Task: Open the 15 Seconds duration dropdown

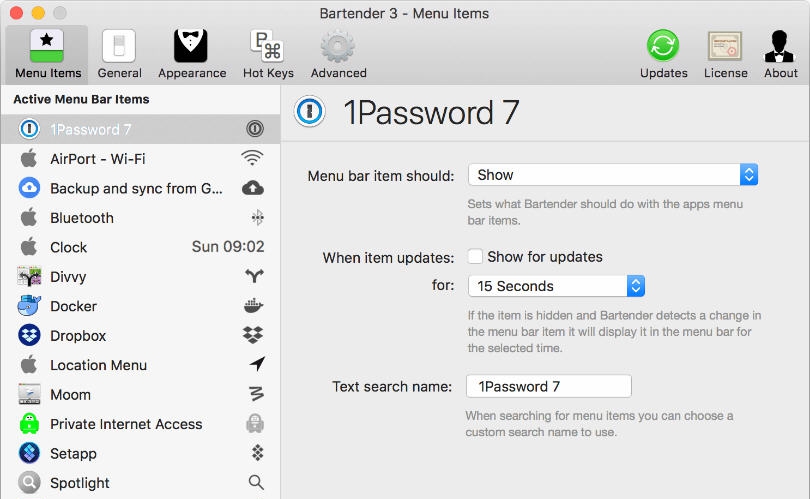Action: [x=556, y=286]
